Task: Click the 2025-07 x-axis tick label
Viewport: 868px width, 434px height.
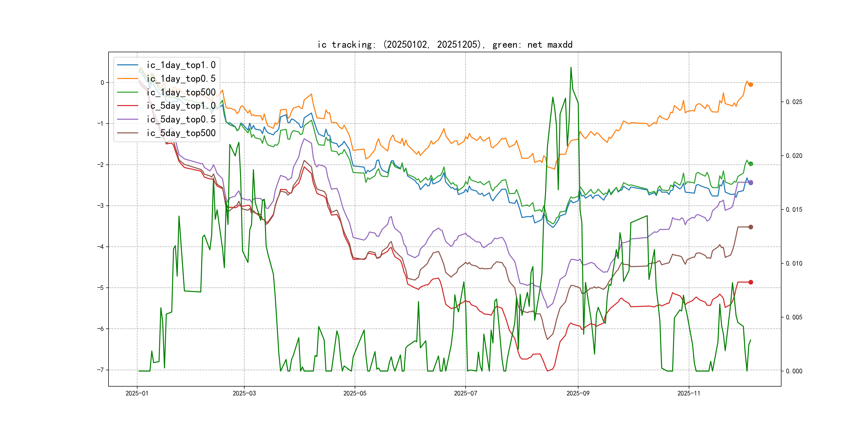Action: [x=465, y=393]
